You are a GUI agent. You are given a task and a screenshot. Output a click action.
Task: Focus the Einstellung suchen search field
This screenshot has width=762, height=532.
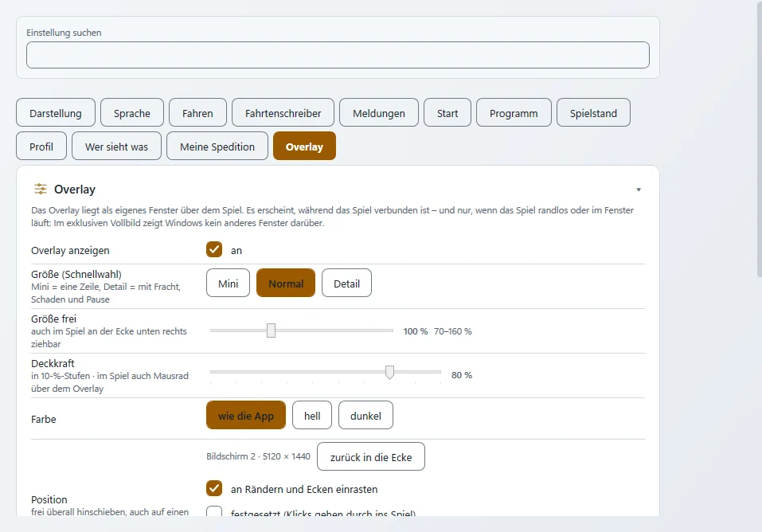click(x=338, y=55)
